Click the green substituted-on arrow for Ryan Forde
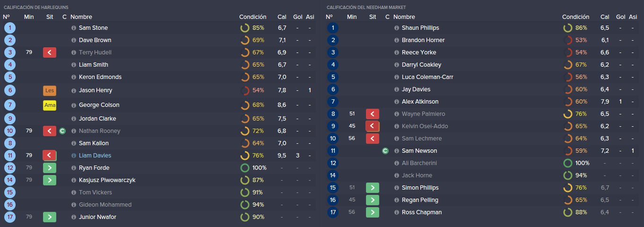644x227 pixels. (50, 168)
